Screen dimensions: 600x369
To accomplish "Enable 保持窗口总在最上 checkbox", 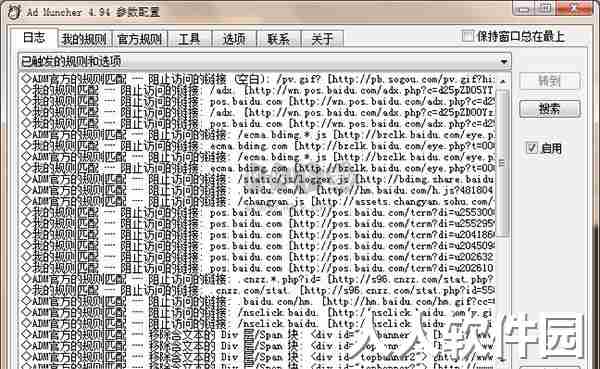I will tap(468, 36).
